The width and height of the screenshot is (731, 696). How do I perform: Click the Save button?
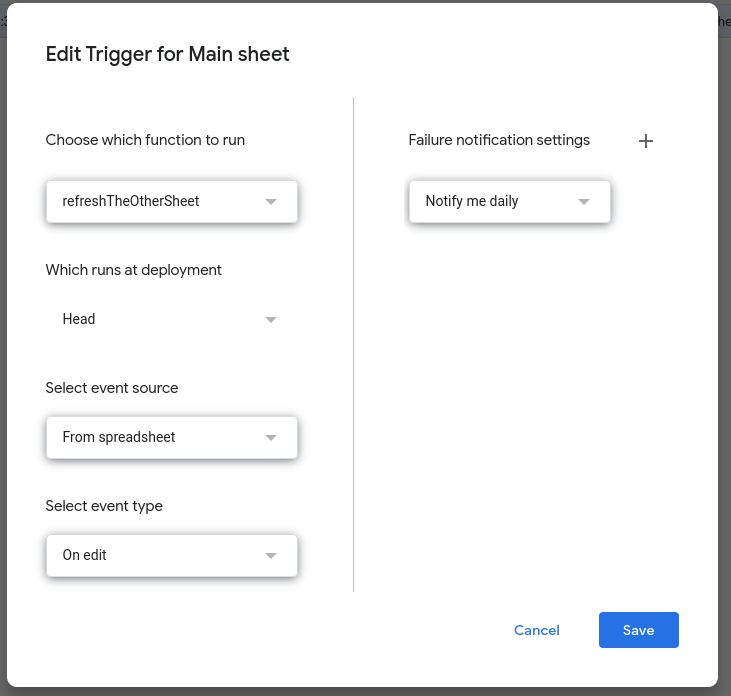click(x=639, y=630)
